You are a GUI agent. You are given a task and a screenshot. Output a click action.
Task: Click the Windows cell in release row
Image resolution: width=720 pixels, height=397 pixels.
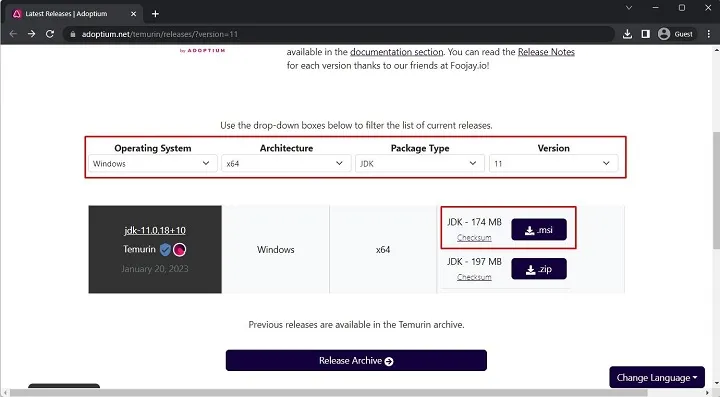click(276, 250)
